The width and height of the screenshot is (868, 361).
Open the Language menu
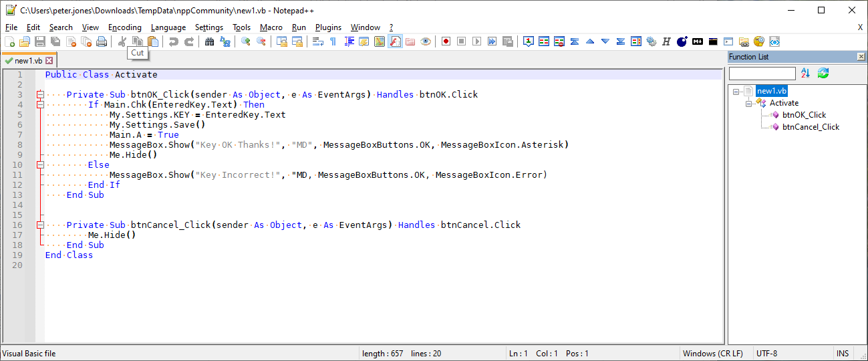pos(168,27)
